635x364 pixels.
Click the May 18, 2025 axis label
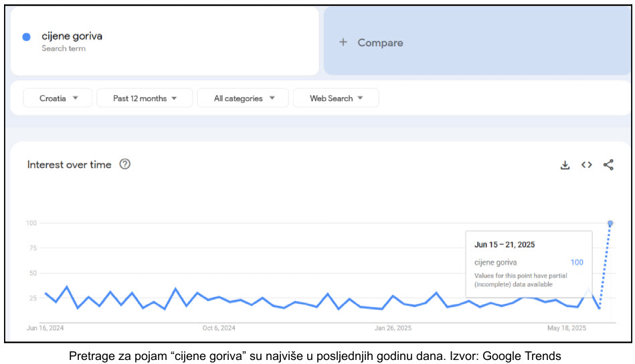tap(567, 329)
